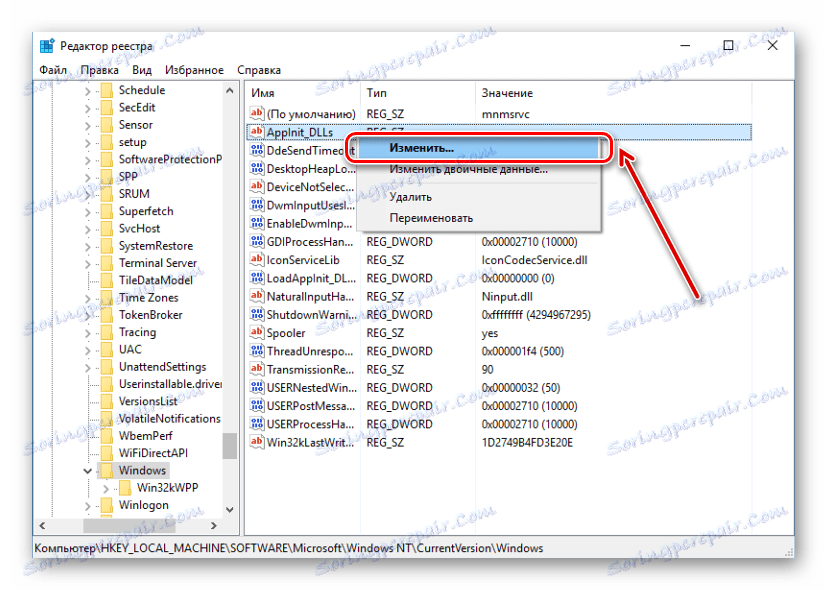Click the binary icon of DwmInputUsesI... value
827x590 pixels.
[256, 205]
